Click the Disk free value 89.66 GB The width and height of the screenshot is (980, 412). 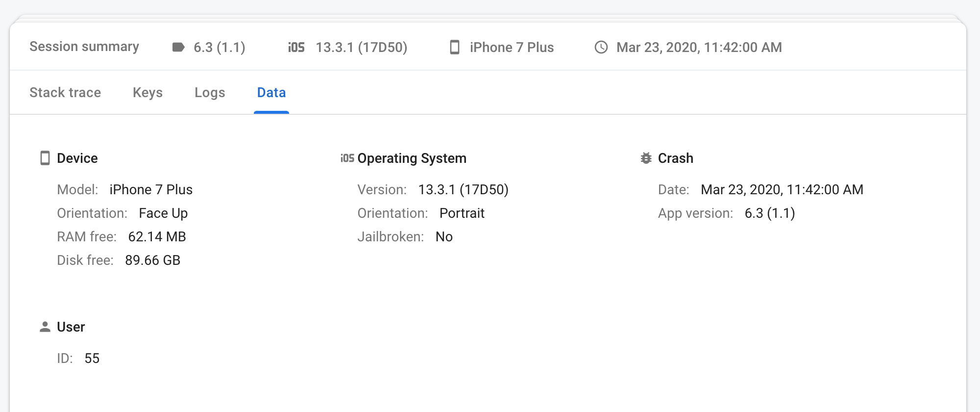pos(152,260)
